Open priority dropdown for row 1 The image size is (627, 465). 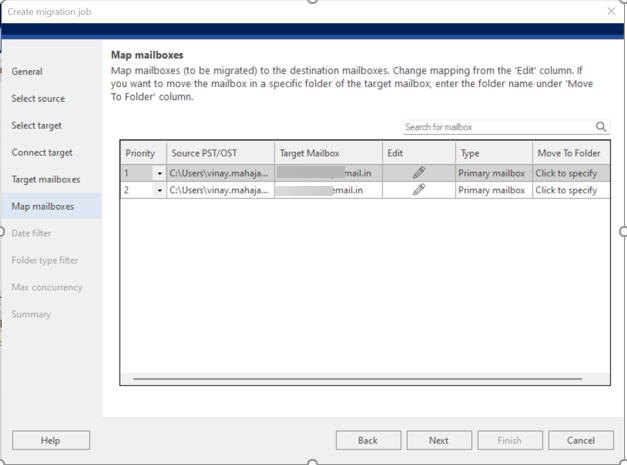point(159,173)
